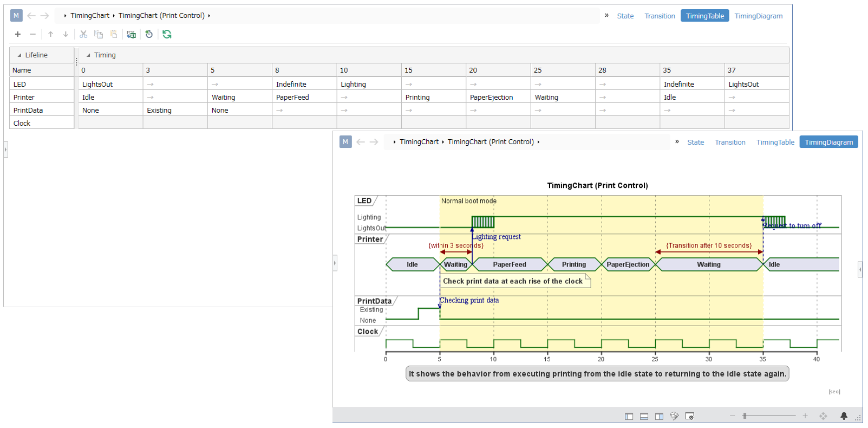This screenshot has height=428, width=868.
Task: Go back with the arrow in the timing table window
Action: (x=31, y=16)
